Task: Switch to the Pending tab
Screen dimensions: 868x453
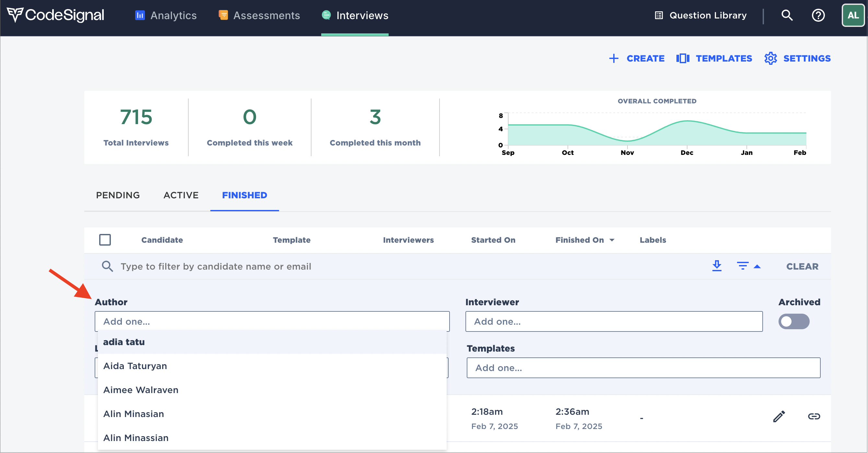Action: pos(118,195)
